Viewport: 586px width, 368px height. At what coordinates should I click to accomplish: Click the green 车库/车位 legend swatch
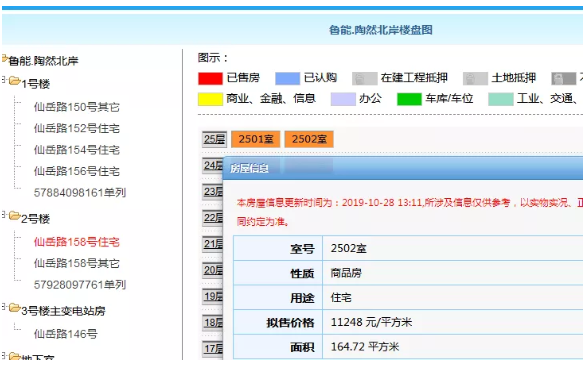[409, 99]
